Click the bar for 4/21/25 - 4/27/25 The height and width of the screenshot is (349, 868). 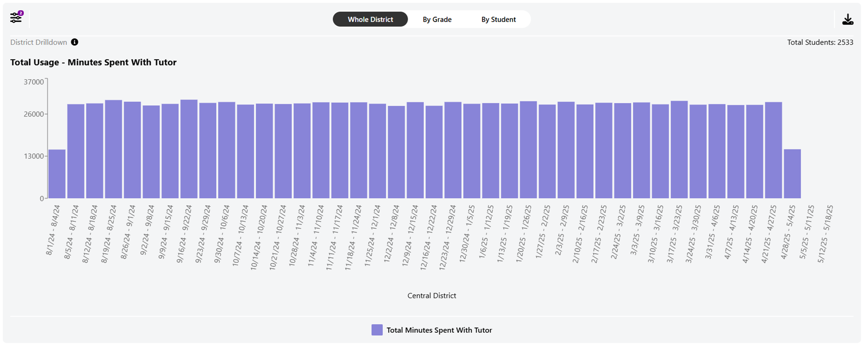click(x=773, y=150)
